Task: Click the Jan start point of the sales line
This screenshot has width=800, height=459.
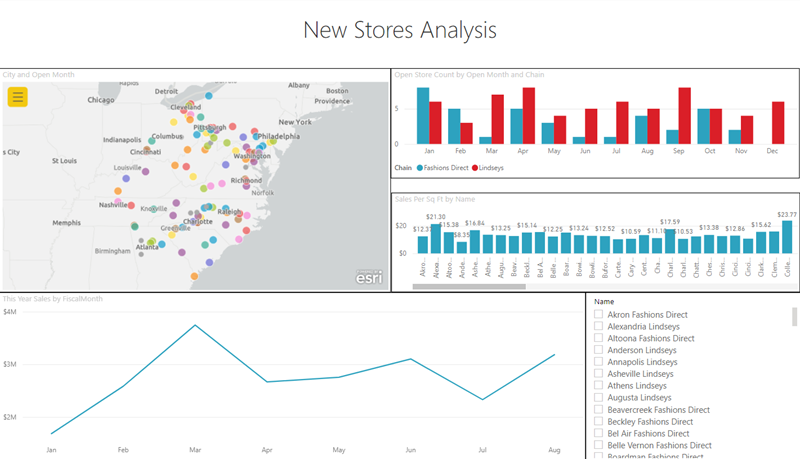Action: click(x=52, y=434)
